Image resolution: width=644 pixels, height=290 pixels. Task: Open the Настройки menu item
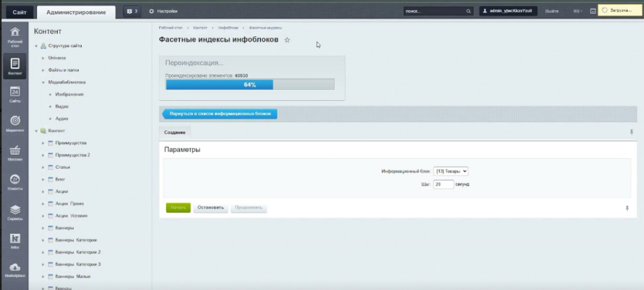tap(163, 11)
